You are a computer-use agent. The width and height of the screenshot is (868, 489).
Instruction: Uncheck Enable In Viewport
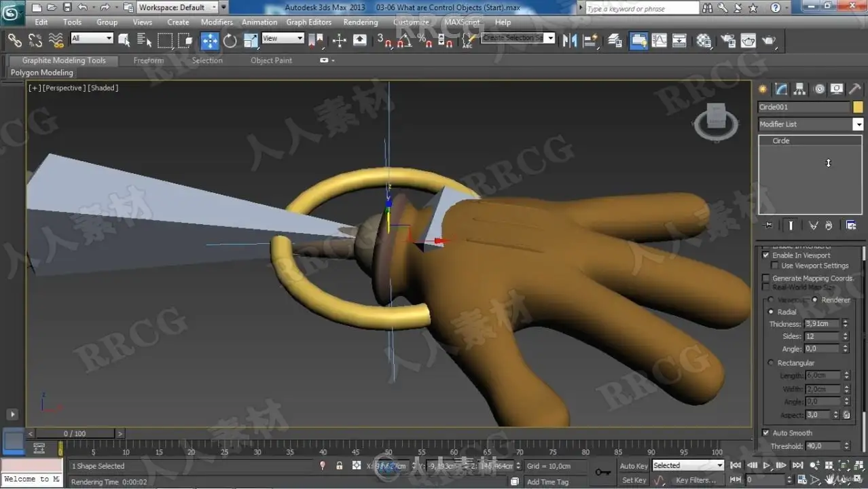766,255
